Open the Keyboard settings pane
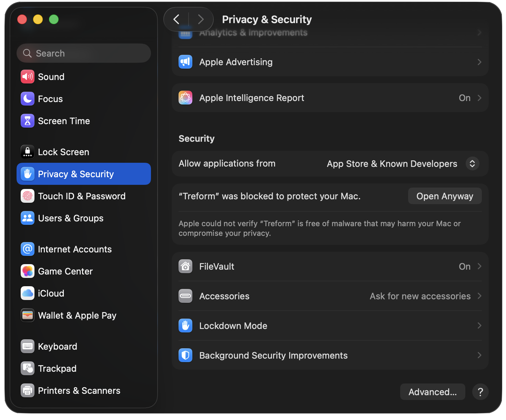This screenshot has width=506, height=420. (x=84, y=346)
